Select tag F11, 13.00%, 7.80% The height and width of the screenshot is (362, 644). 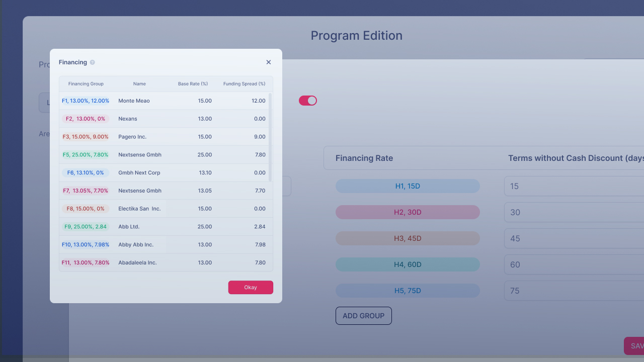(x=86, y=263)
